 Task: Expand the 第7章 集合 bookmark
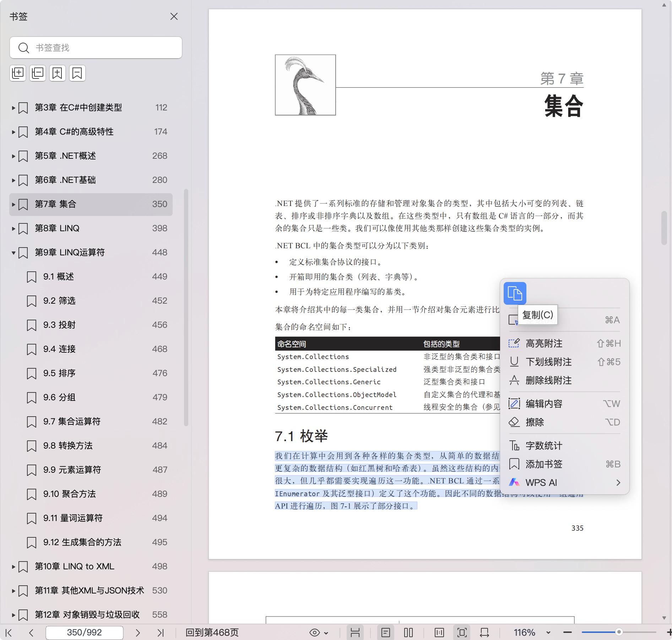[13, 204]
